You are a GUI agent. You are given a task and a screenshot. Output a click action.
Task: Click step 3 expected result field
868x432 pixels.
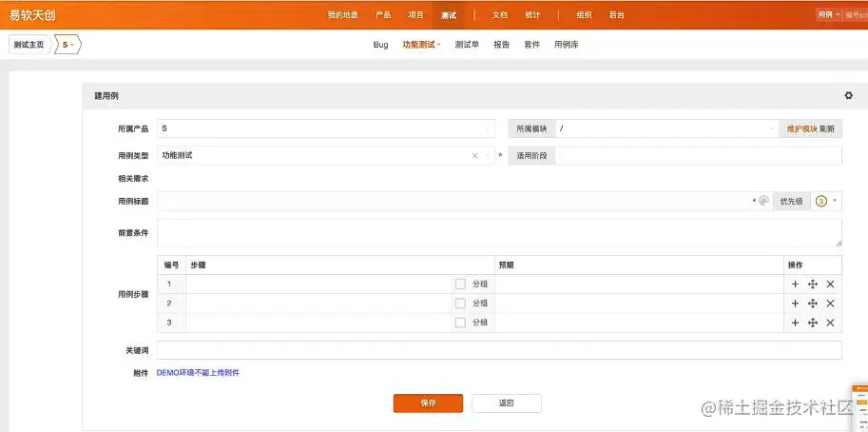(640, 323)
